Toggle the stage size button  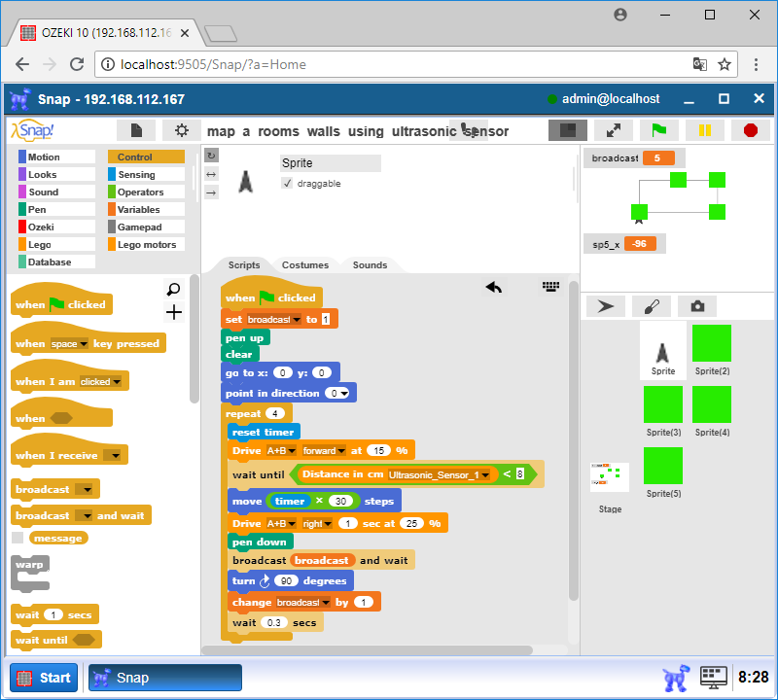(568, 130)
